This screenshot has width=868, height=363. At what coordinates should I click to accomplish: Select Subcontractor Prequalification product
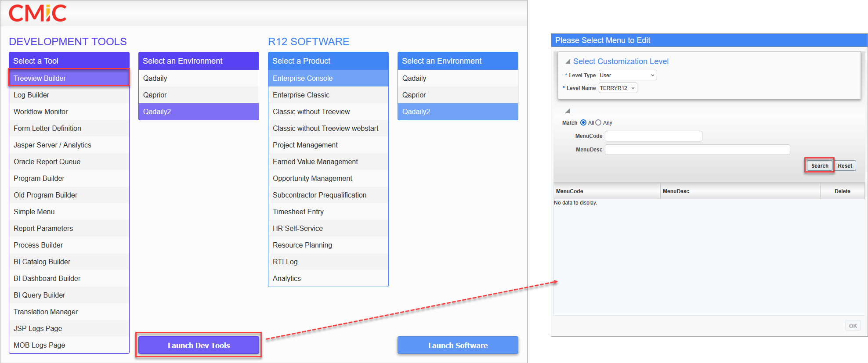[x=328, y=195]
